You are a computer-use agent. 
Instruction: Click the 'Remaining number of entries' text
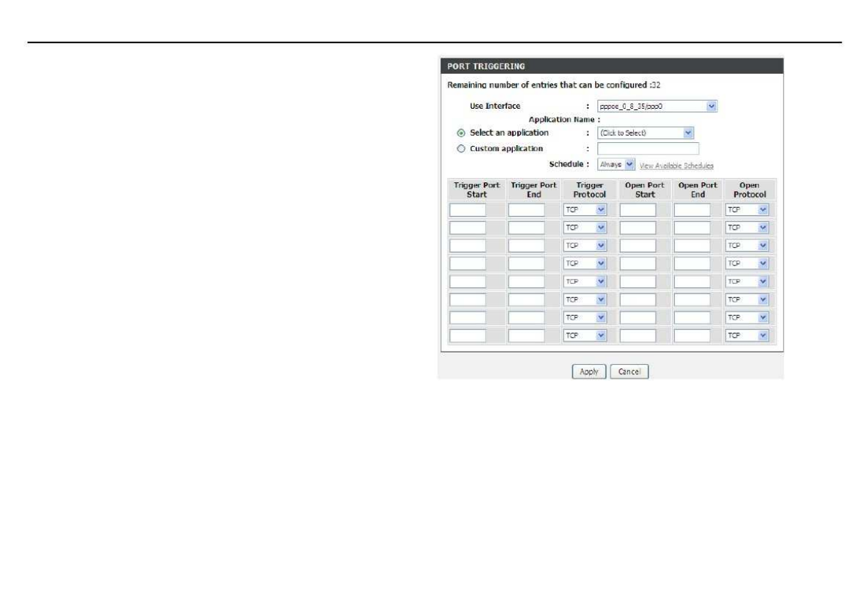tap(554, 85)
